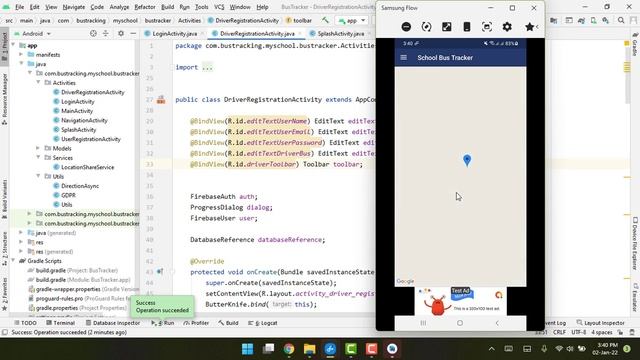Open hamburger menu in School Bus Tracker

[404, 58]
